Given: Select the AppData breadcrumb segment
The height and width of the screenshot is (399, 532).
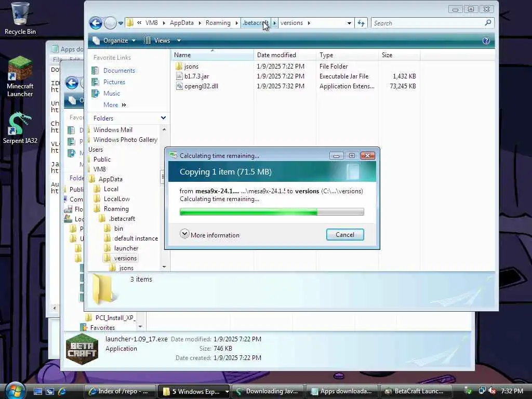Looking at the screenshot, I should point(181,23).
